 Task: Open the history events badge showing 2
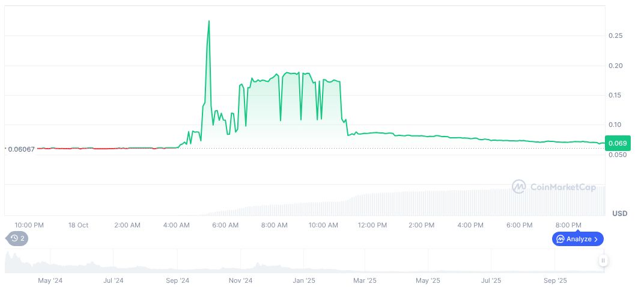point(17,238)
